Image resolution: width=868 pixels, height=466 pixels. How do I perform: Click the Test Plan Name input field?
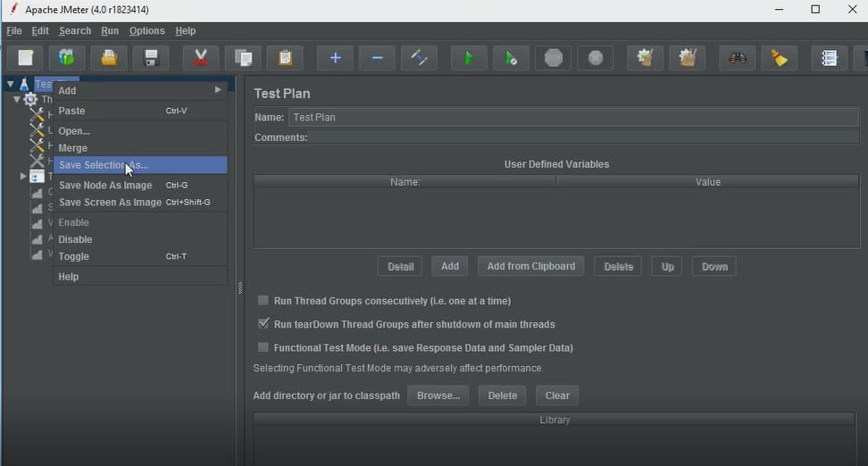(x=573, y=117)
